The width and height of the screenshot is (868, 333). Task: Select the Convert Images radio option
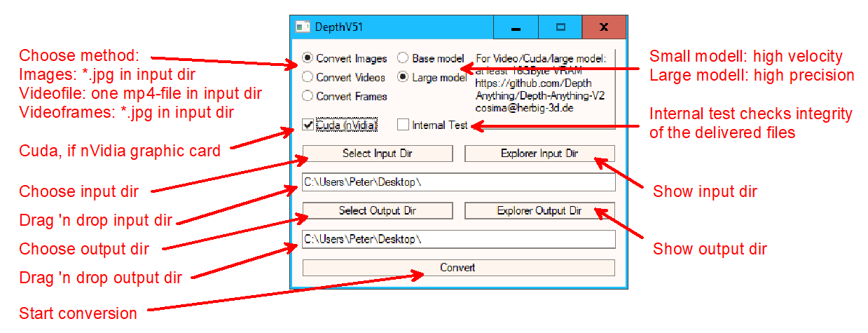click(x=308, y=58)
